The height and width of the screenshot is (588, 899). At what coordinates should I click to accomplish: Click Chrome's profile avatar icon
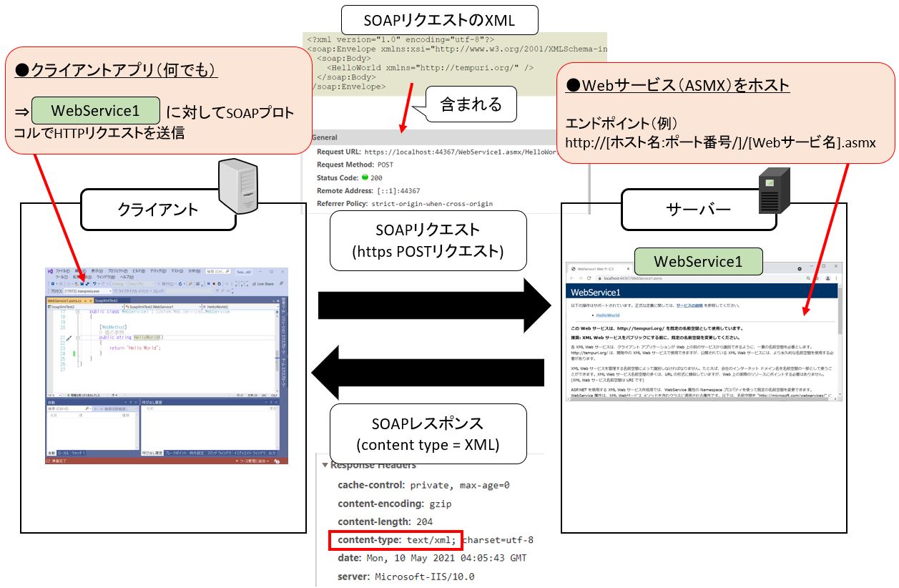click(828, 278)
